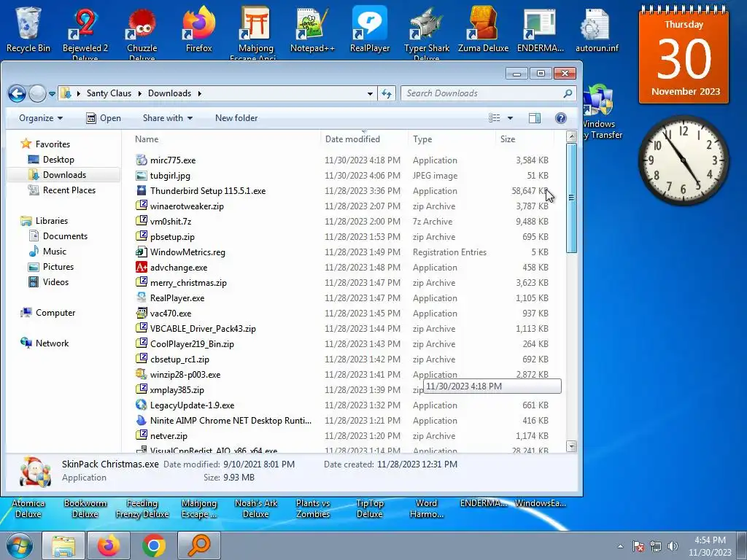Sort files by Type column
Image resolution: width=747 pixels, height=560 pixels.
coord(452,139)
